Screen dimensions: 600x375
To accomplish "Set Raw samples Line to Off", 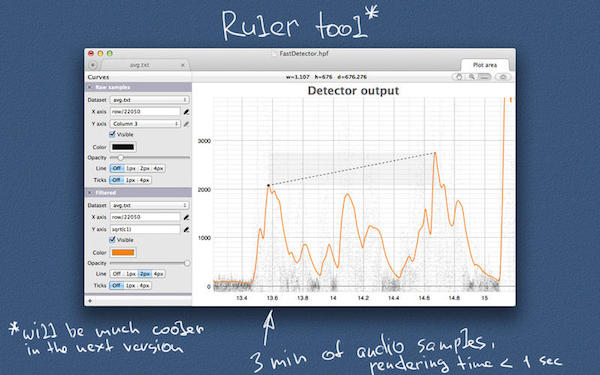I will click(x=117, y=168).
